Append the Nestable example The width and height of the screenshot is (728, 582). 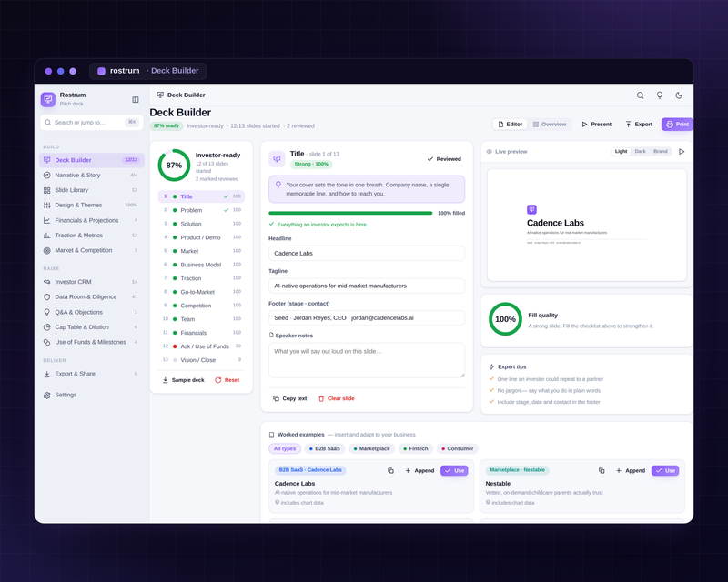pyautogui.click(x=631, y=471)
